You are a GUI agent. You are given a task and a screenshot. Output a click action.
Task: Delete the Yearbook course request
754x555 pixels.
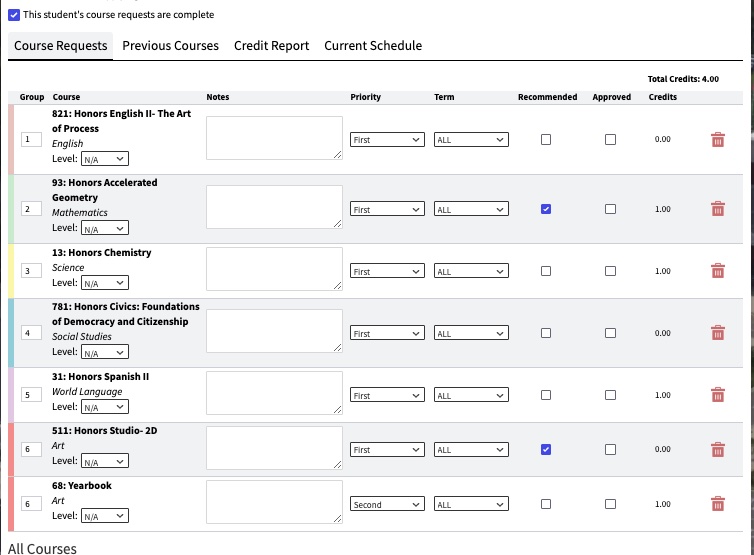pyautogui.click(x=717, y=505)
